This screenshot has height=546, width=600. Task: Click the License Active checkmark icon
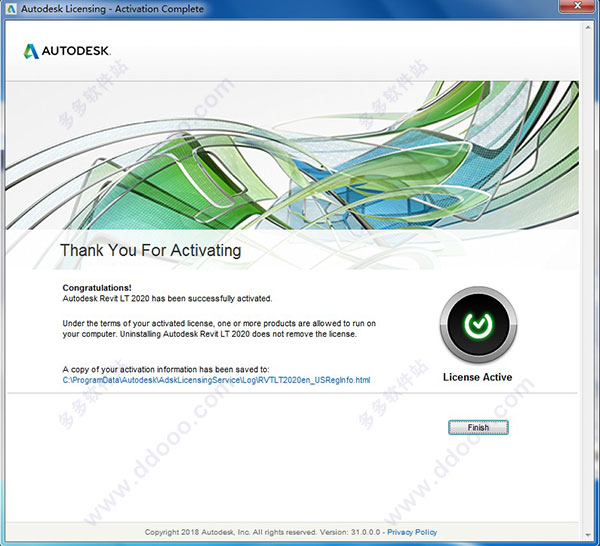click(x=478, y=324)
